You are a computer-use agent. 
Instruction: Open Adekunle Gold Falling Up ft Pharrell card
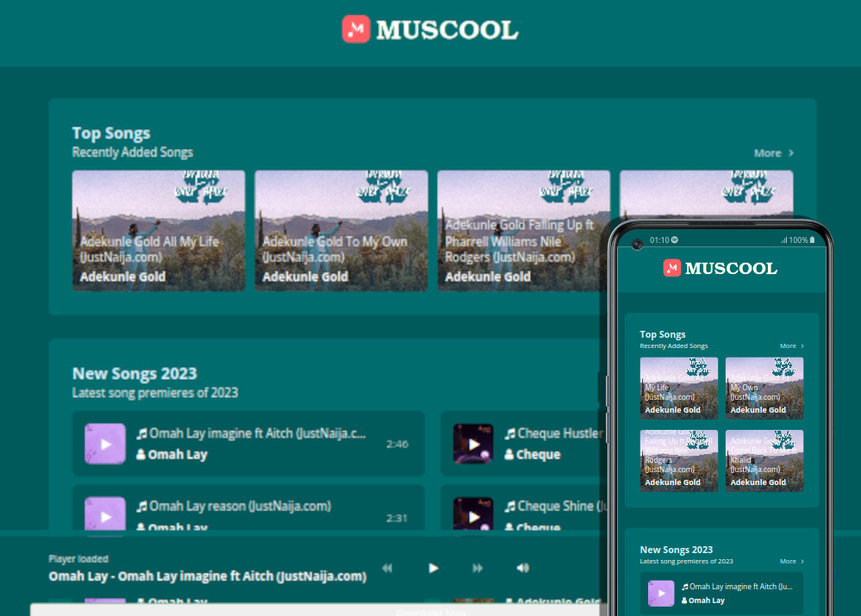click(523, 231)
